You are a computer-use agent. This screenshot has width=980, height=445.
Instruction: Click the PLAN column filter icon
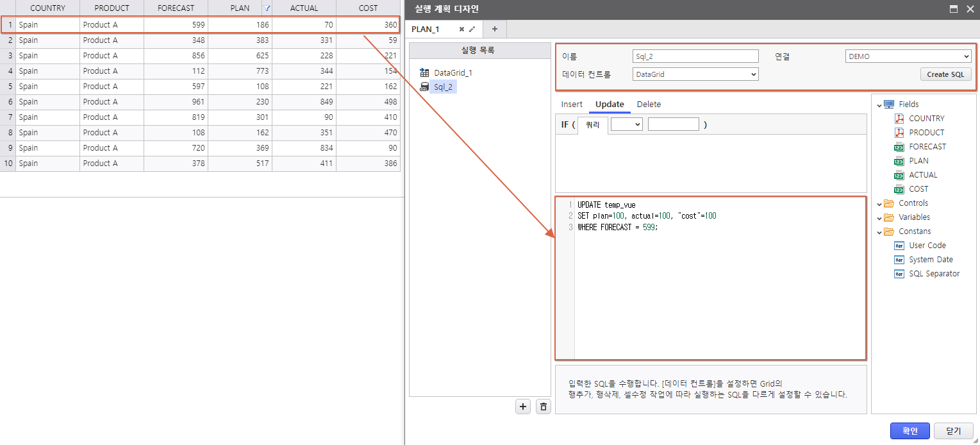pos(267,8)
